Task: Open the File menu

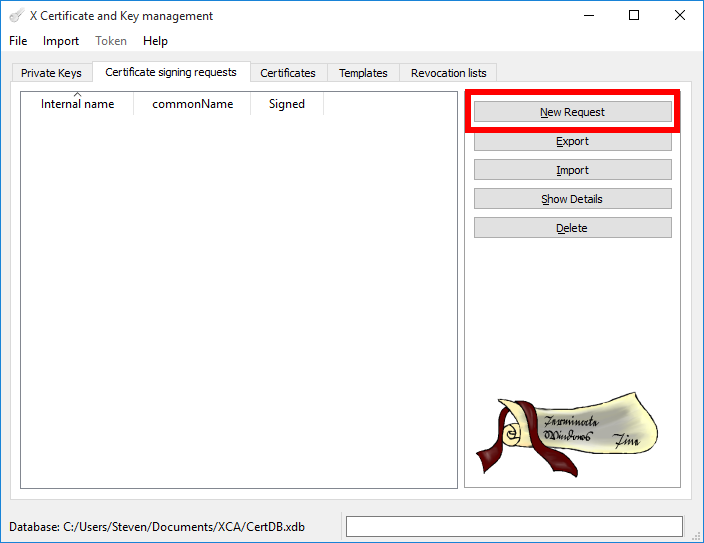Action: 18,41
